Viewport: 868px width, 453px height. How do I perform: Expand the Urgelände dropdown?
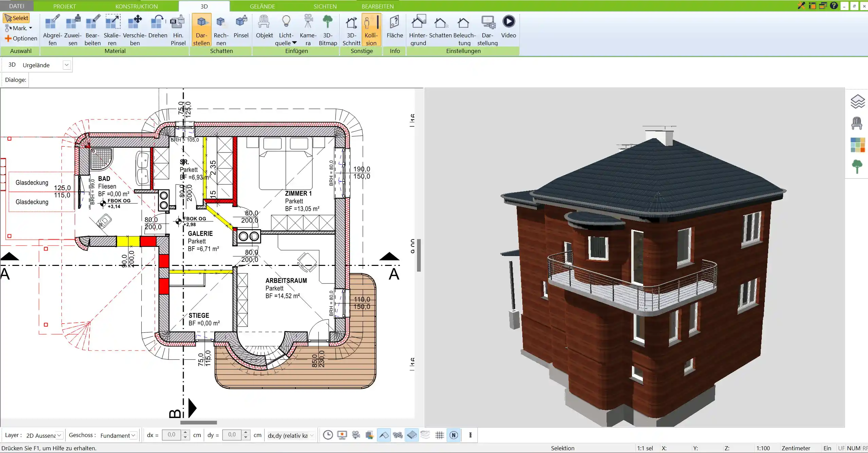pos(67,65)
